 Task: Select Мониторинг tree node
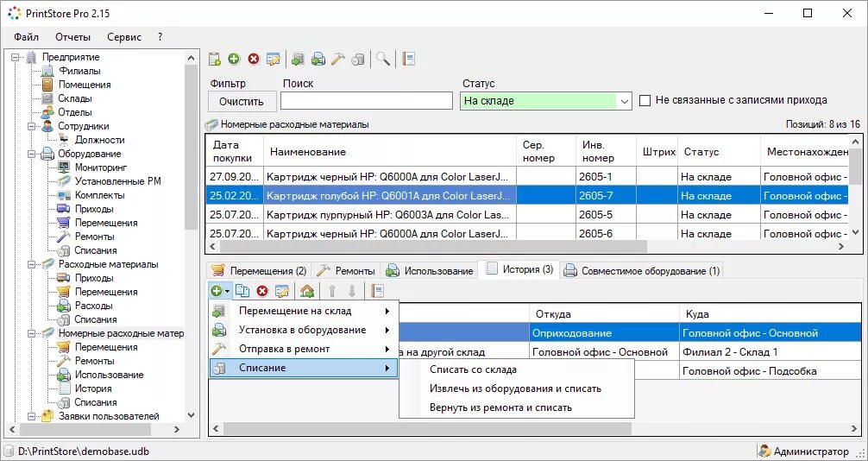101,167
